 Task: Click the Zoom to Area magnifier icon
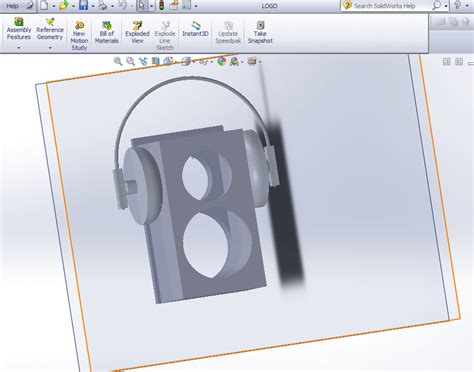pyautogui.click(x=130, y=61)
